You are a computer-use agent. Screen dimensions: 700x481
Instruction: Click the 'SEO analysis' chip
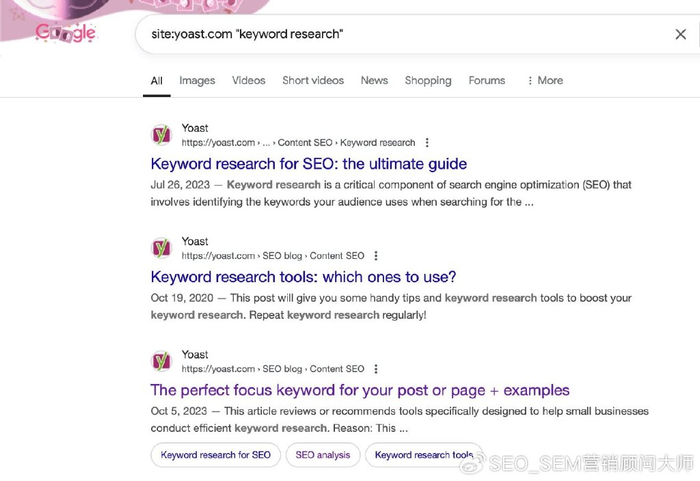click(x=323, y=455)
